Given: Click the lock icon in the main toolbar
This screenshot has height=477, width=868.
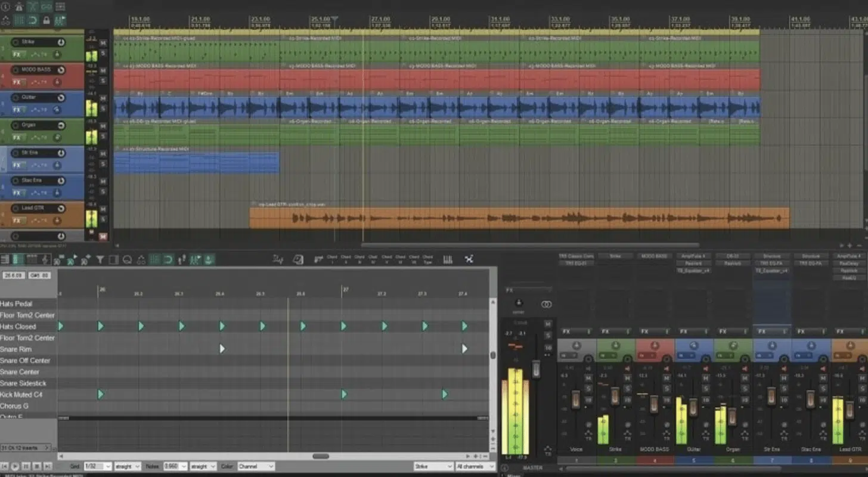Looking at the screenshot, I should pyautogui.click(x=46, y=21).
